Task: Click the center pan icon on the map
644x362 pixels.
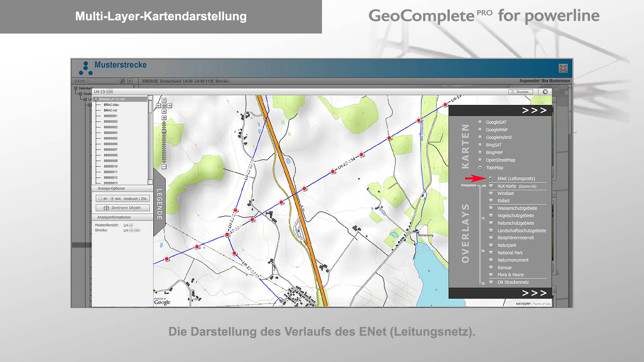Action: (x=164, y=106)
